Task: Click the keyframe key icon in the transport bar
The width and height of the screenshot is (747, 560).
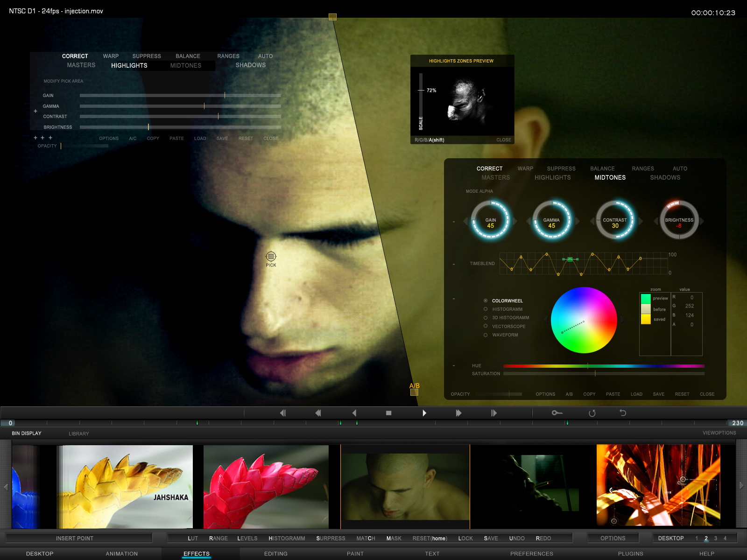Action: pos(557,413)
